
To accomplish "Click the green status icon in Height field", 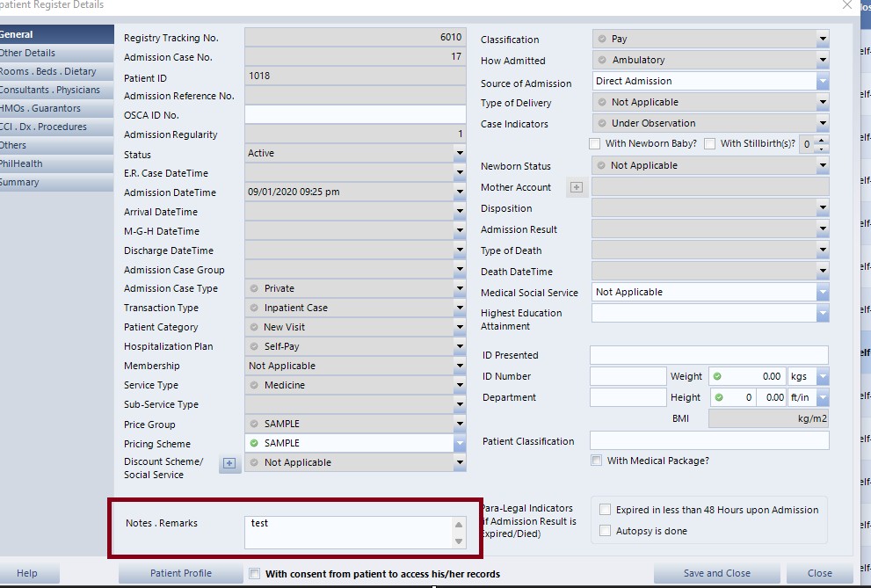I will coord(717,397).
